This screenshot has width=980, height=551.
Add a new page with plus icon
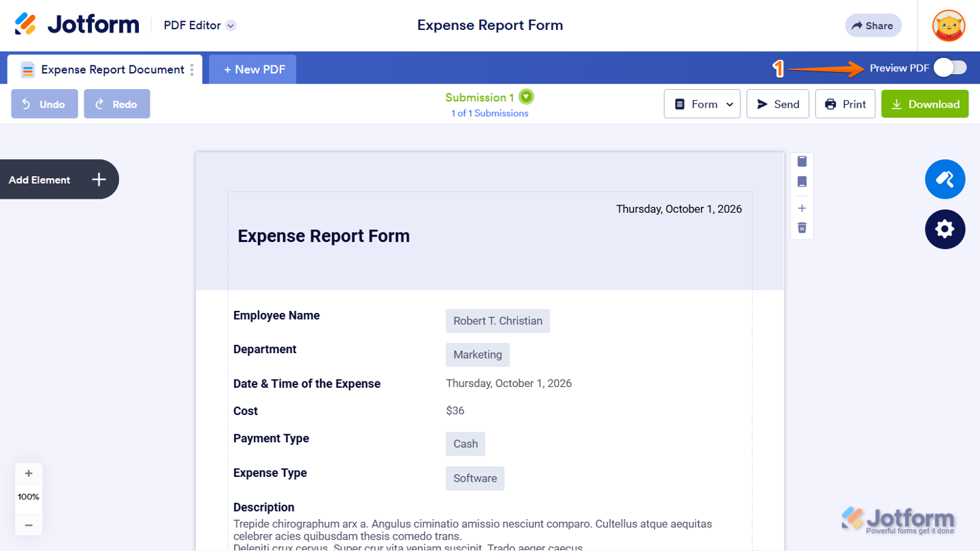point(802,208)
